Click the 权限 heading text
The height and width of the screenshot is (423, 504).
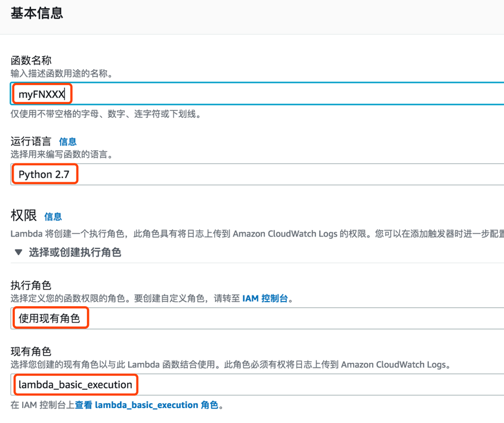(x=24, y=216)
